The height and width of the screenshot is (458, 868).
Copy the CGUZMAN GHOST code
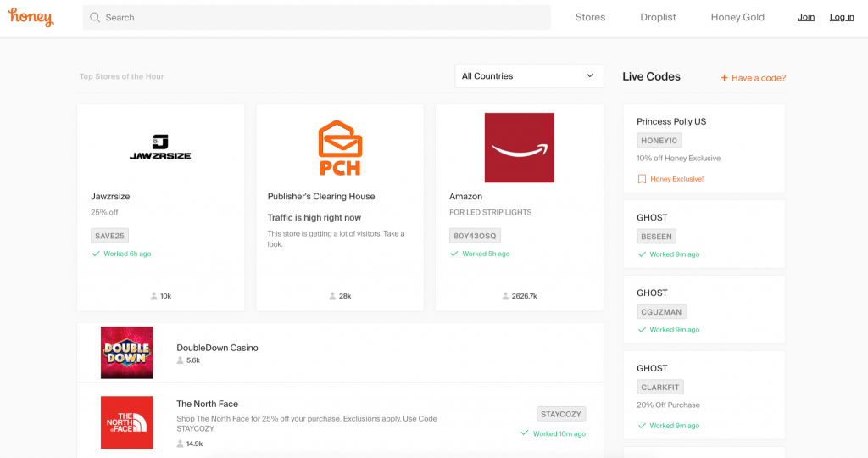tap(661, 312)
